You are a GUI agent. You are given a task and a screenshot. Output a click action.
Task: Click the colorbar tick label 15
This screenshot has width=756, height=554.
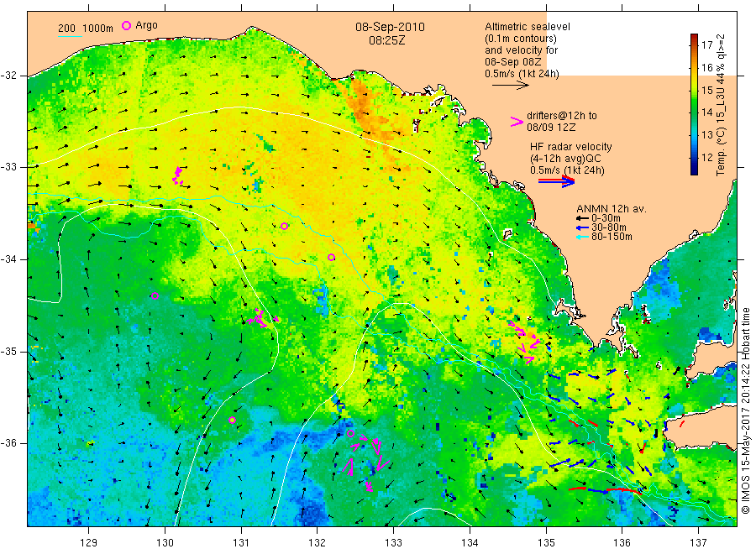706,90
